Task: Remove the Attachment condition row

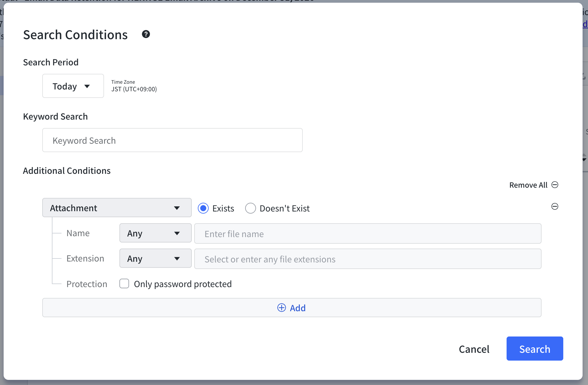Action: [x=555, y=206]
